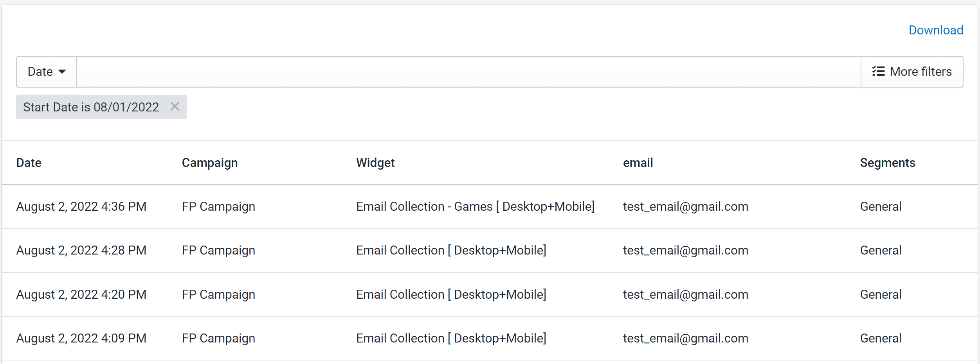980x364 pixels.
Task: Click the email address in the 4:36 PM row
Action: tap(686, 206)
